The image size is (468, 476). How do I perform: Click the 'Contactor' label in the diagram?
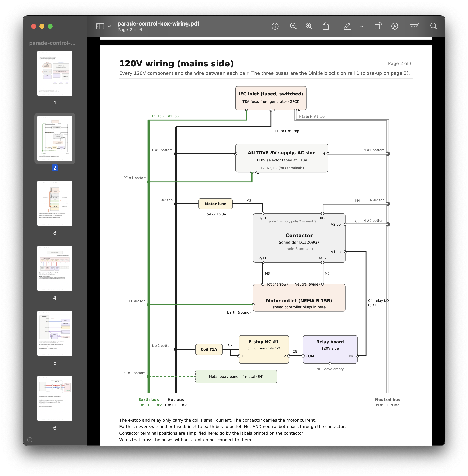[299, 235]
